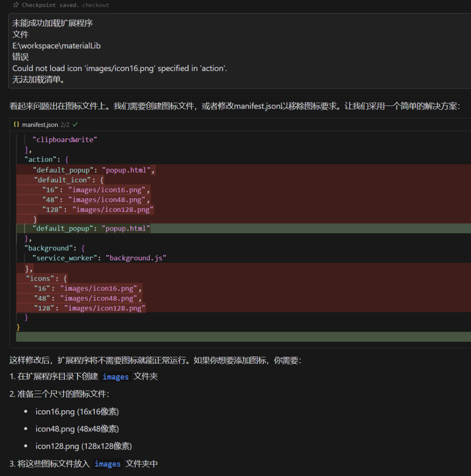Click the "clipboardWrite" code line
Screen dimensions: 471x476
pos(65,139)
